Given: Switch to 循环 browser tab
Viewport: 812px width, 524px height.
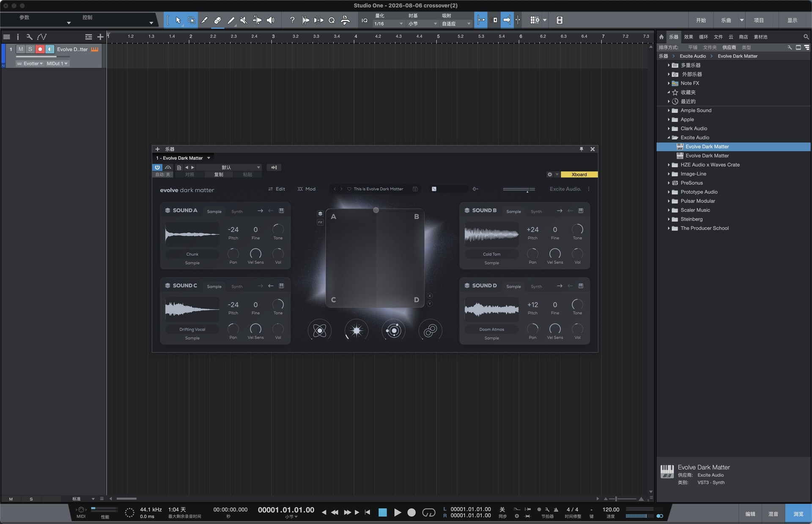Looking at the screenshot, I should [703, 37].
